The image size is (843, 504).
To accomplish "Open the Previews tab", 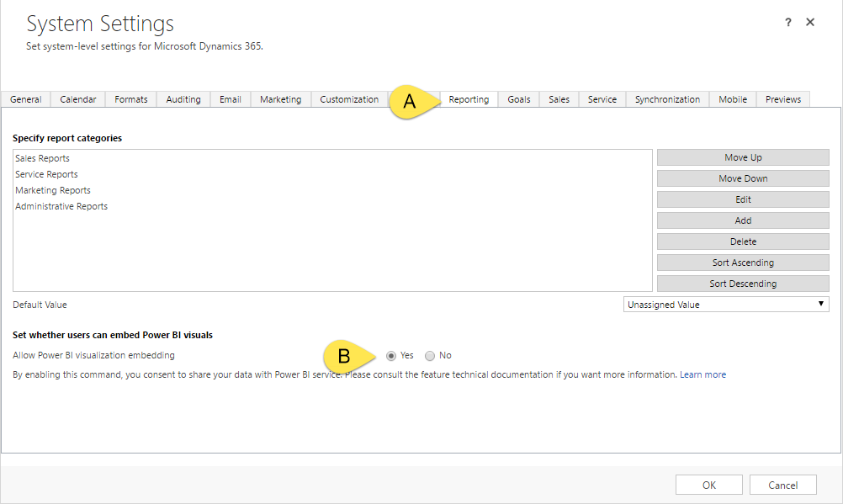I will (783, 99).
